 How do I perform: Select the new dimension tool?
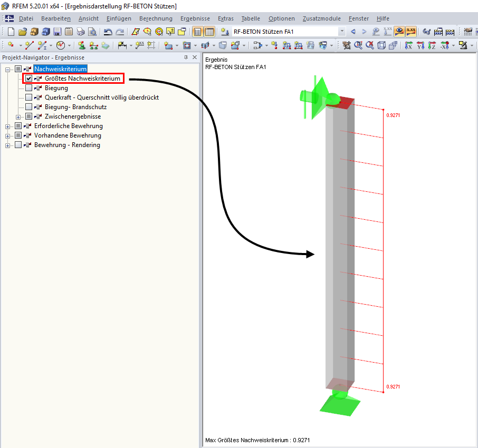pyautogui.click(x=122, y=45)
